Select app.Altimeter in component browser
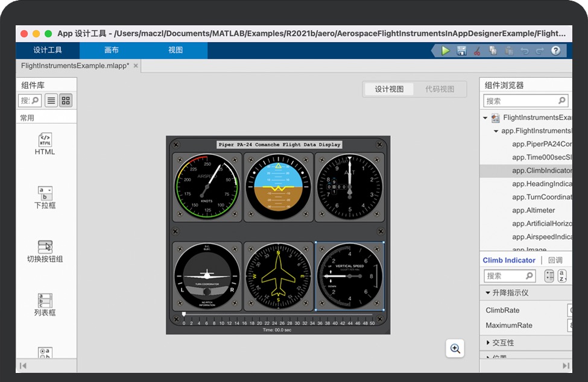 (533, 210)
